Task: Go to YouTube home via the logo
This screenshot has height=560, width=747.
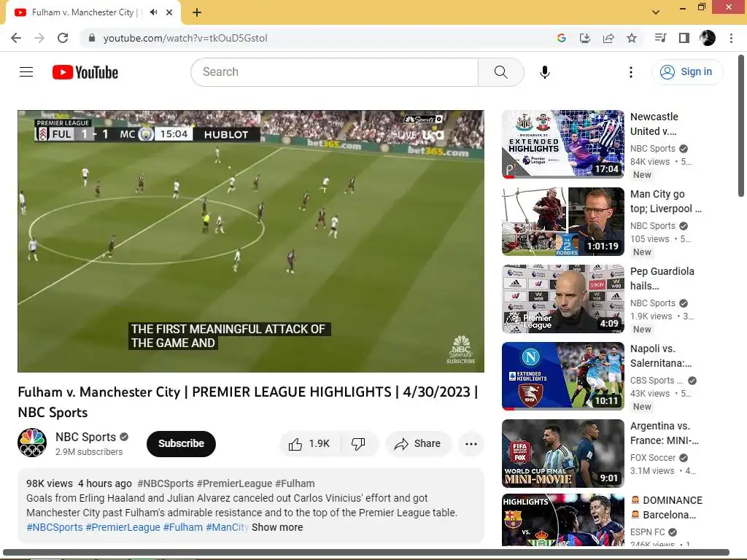Action: (85, 72)
